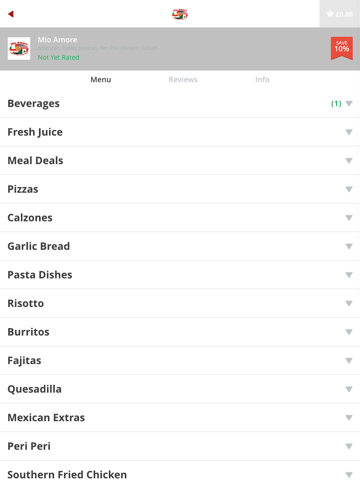Open the Pizzas section arrow
Screen dimensions: 360x480
(x=349, y=189)
